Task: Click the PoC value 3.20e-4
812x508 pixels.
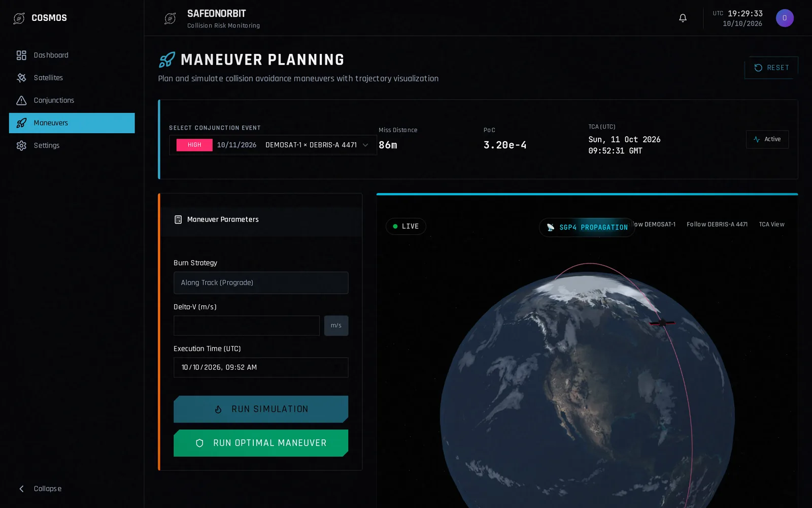Action: 505,145
